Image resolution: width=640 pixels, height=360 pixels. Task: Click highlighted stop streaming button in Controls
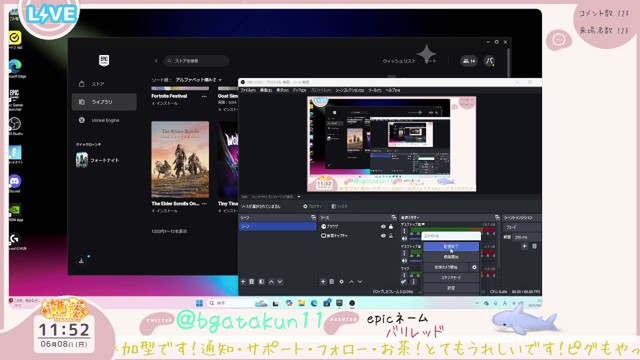tap(451, 247)
